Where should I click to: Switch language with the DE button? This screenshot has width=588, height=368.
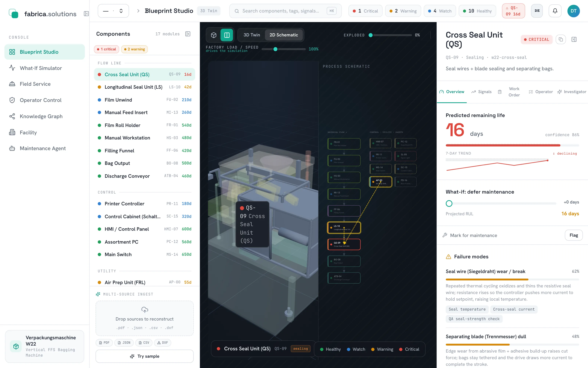(x=537, y=11)
